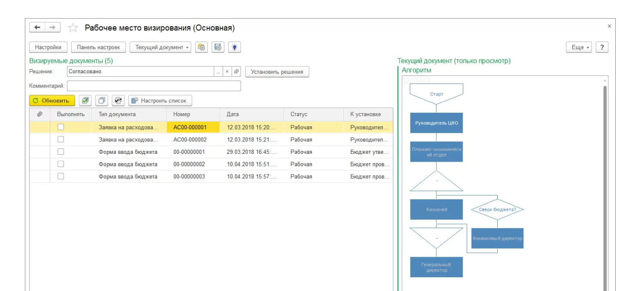Open the Текущий документ dropdown
This screenshot has width=644, height=291.
click(x=160, y=47)
